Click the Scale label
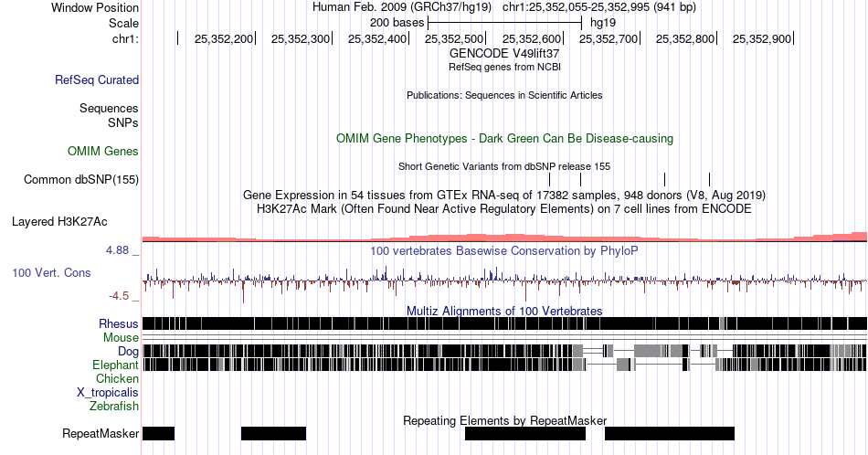 point(124,23)
